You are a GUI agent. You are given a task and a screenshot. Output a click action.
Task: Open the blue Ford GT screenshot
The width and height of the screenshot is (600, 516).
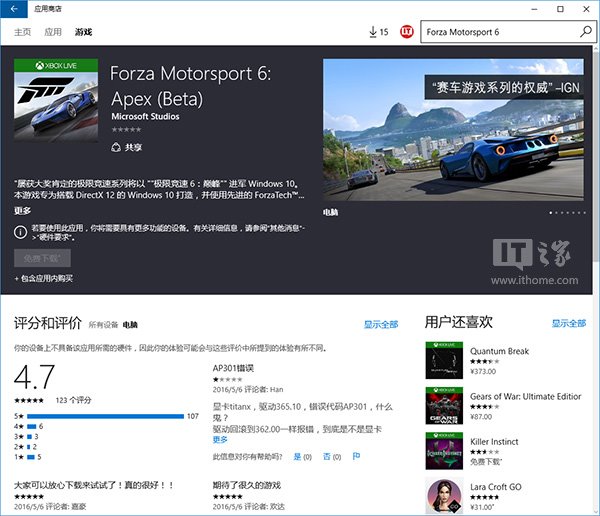[453, 130]
